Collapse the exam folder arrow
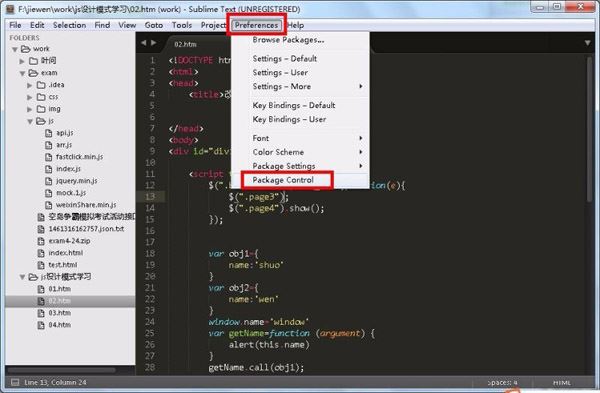The height and width of the screenshot is (393, 600). [22, 73]
